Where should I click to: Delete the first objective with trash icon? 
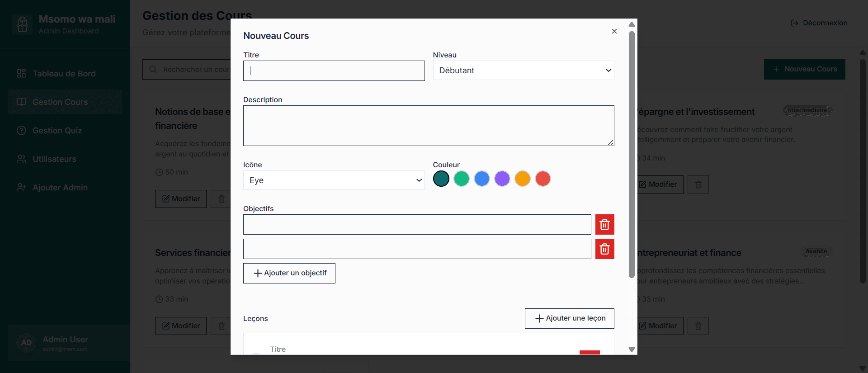(605, 225)
